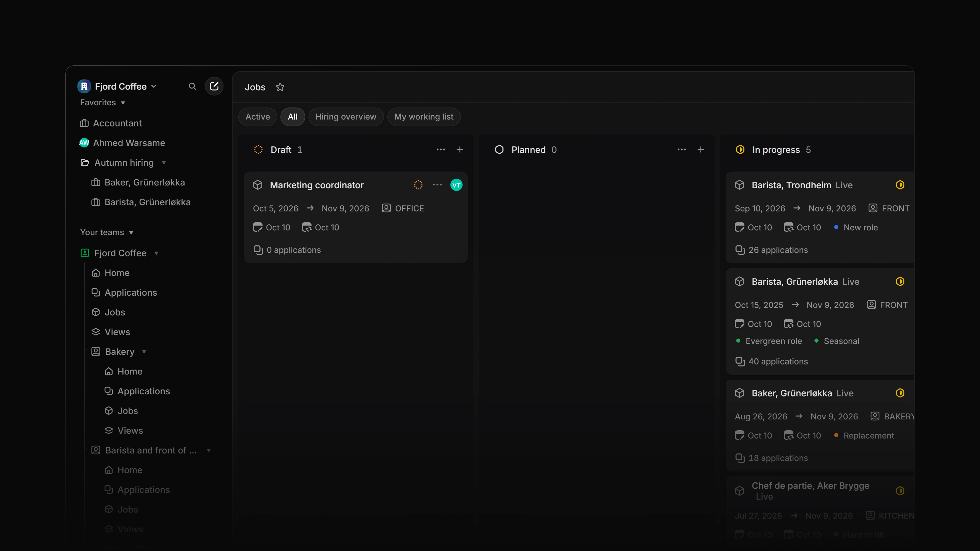
Task: Click the OFFICE team icon on Marketing coordinator card
Action: [x=386, y=208]
